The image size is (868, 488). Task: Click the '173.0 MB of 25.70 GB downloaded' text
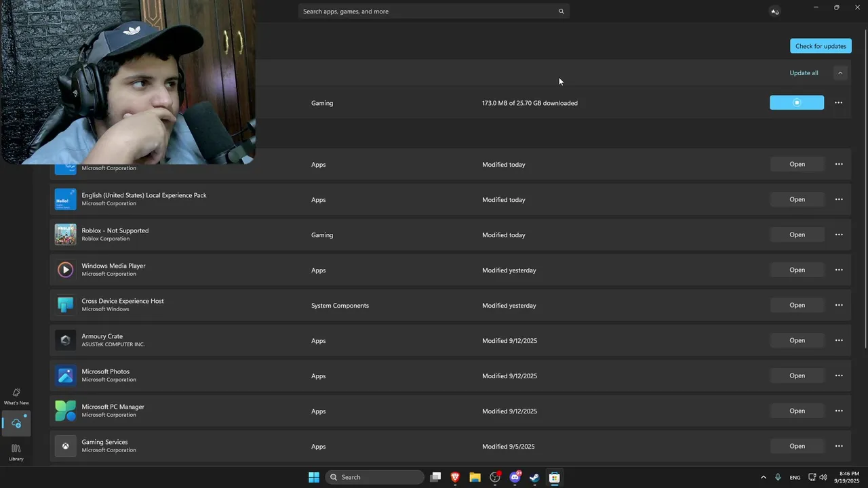pyautogui.click(x=530, y=103)
